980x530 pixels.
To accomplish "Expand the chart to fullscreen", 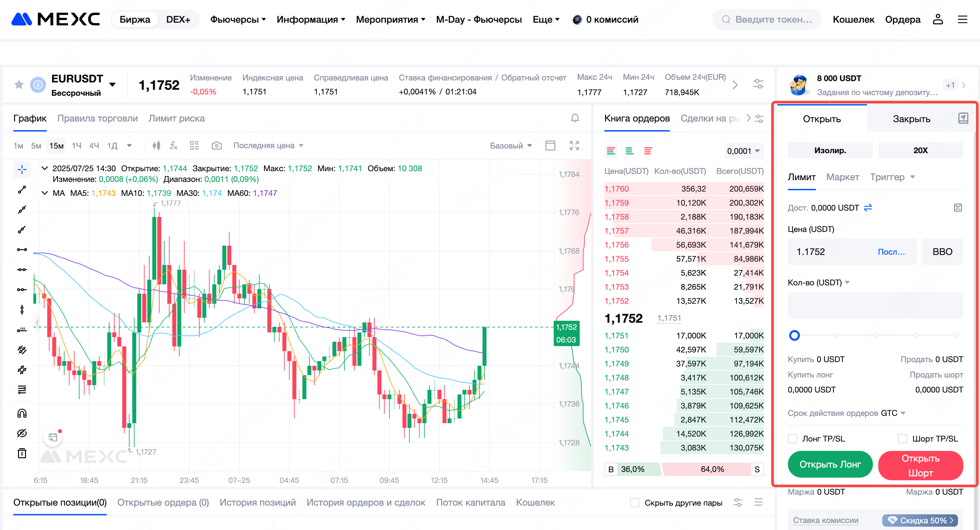I will coord(574,146).
